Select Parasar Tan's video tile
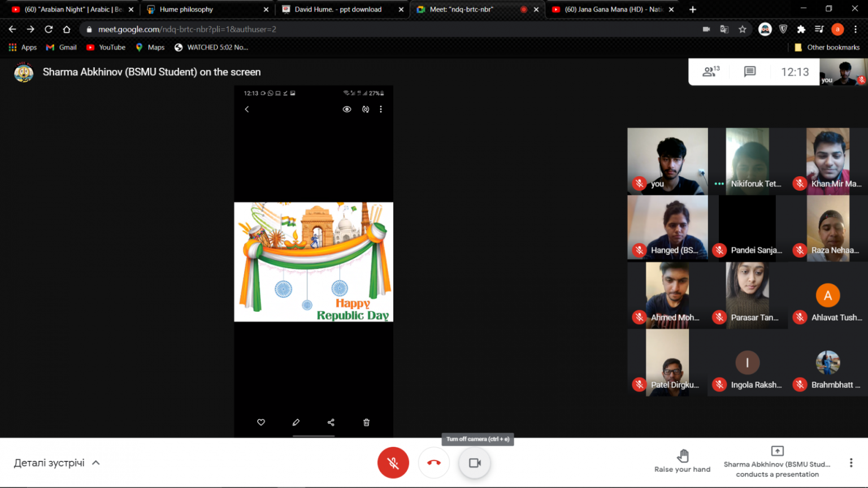 click(x=748, y=295)
